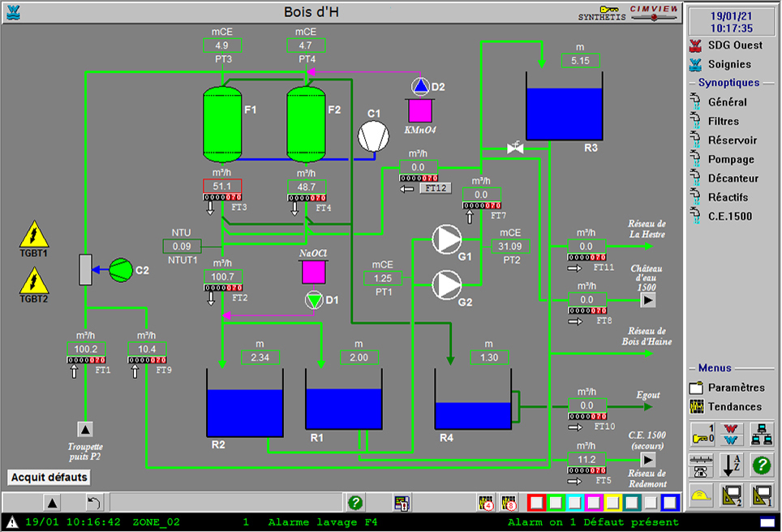The height and width of the screenshot is (532, 782).
Task: Click the TGBT1 electrical warning icon
Action: [x=34, y=234]
